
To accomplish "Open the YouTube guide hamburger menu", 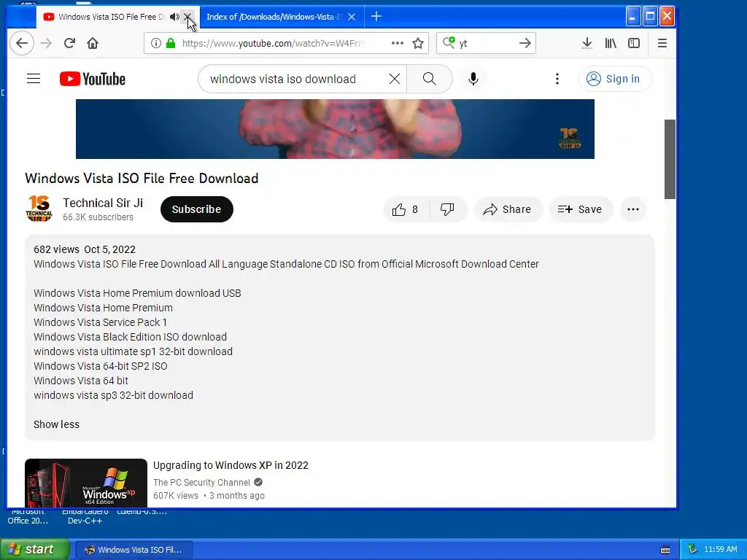I will coord(34,79).
